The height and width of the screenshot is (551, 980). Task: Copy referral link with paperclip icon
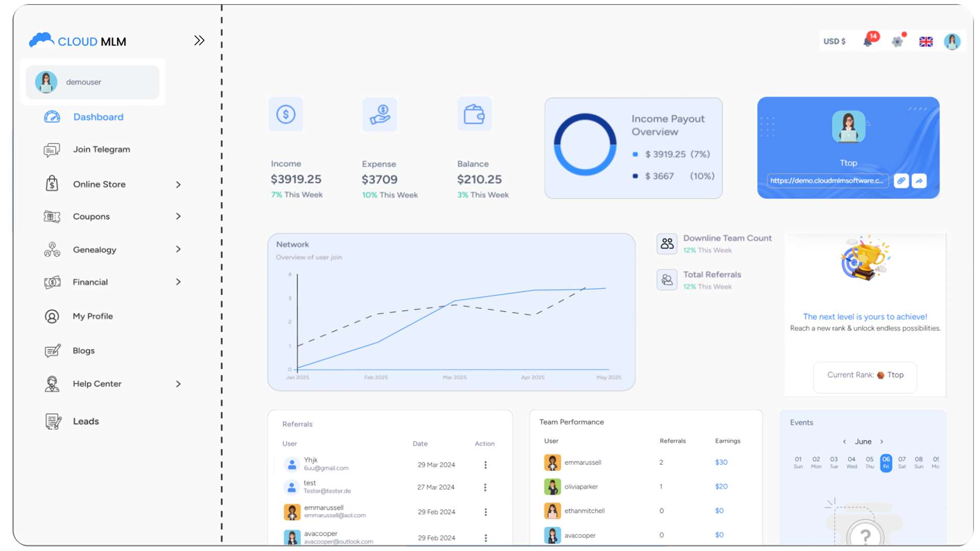coord(901,181)
